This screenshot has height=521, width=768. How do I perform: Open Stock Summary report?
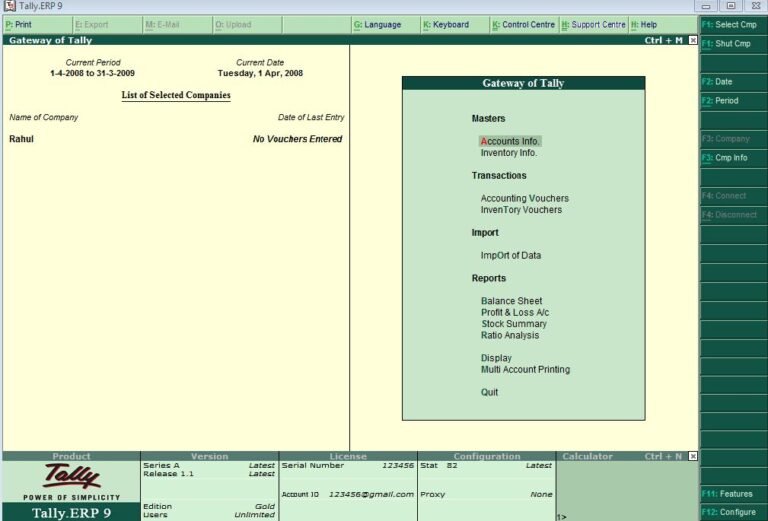[x=514, y=324]
